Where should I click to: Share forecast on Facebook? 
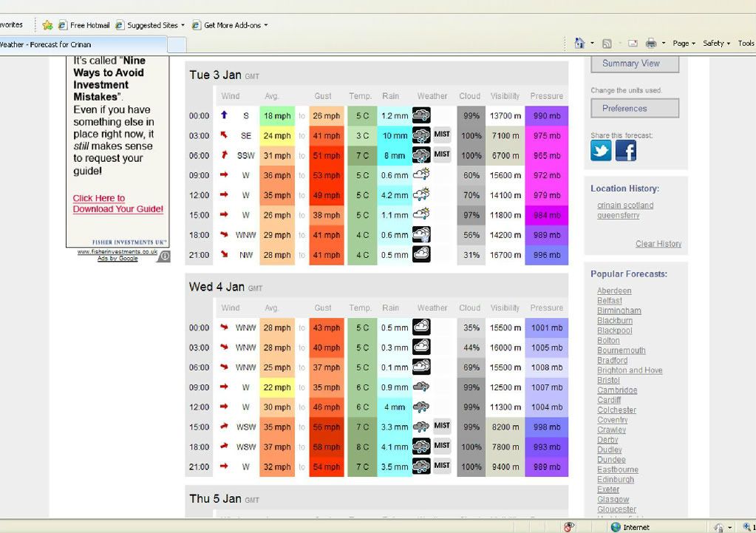click(626, 151)
